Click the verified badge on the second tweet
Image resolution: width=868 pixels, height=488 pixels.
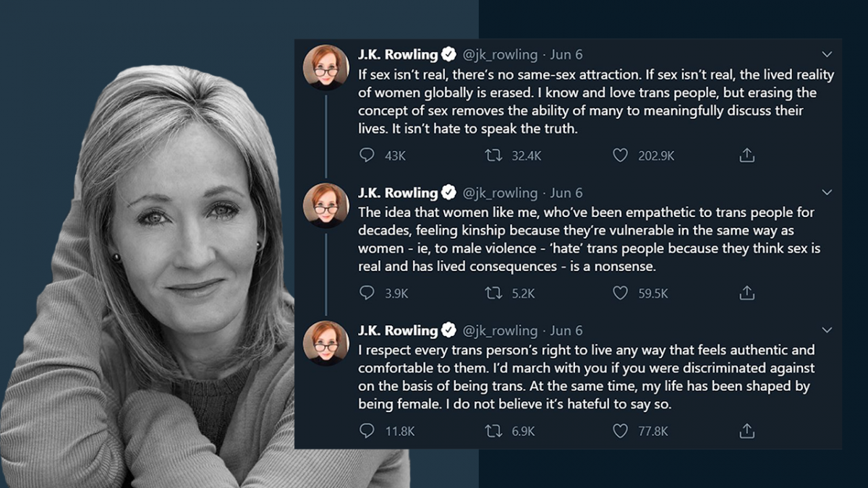click(449, 192)
